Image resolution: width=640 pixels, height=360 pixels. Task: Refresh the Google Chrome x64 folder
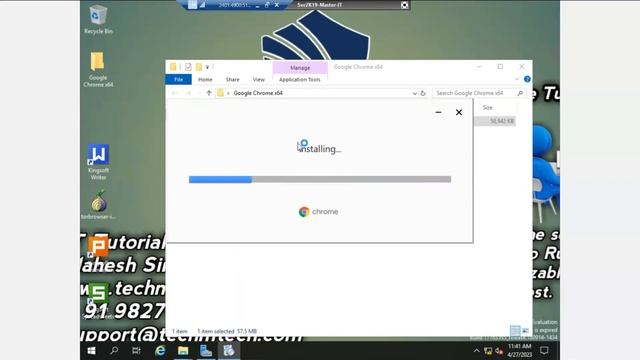click(x=423, y=93)
